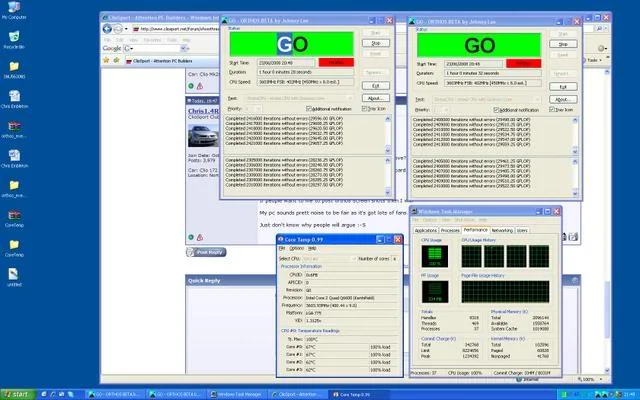Open the Select CPU dropdown in Core Temp
The image size is (640, 400).
pos(353,259)
